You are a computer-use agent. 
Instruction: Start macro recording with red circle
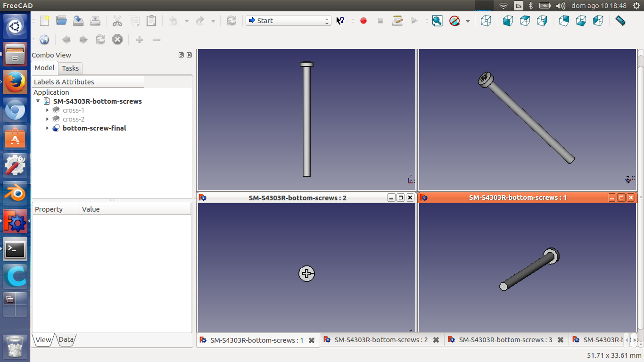coord(363,21)
